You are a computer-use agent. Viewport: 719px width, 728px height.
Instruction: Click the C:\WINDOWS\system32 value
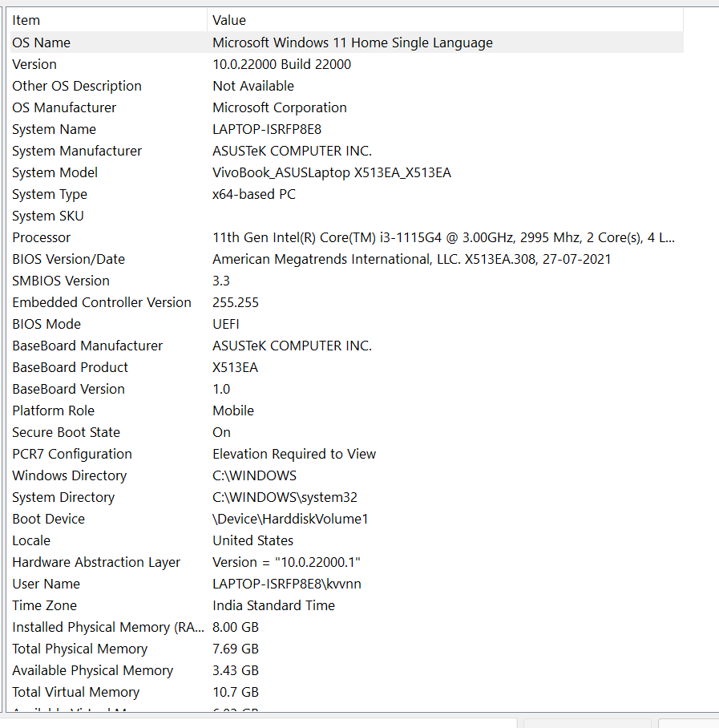click(x=285, y=498)
